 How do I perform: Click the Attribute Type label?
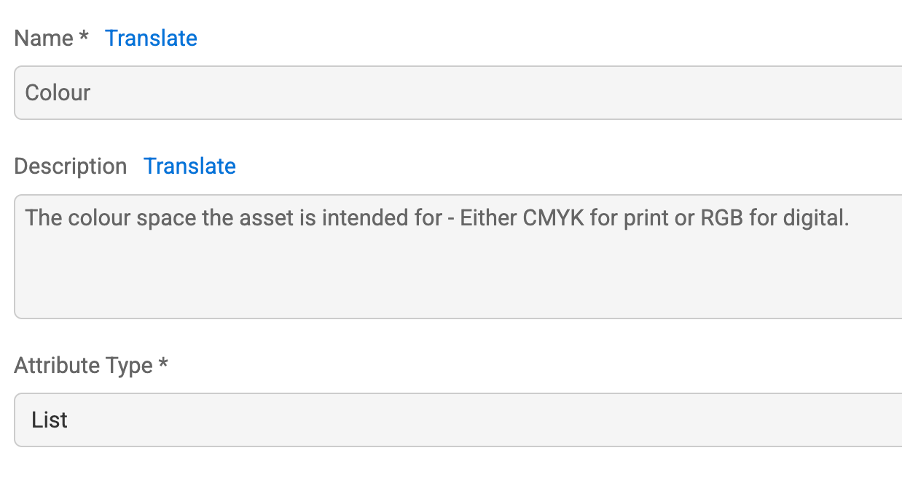(x=83, y=366)
